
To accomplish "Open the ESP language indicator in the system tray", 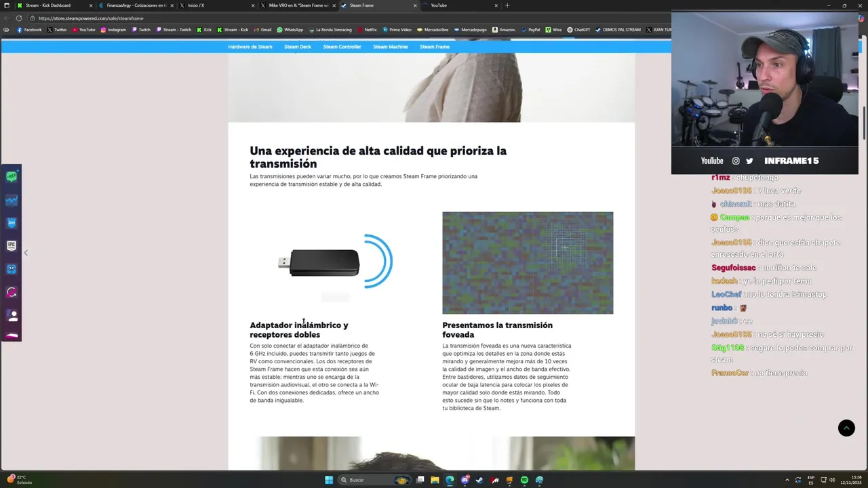I will pyautogui.click(x=811, y=480).
